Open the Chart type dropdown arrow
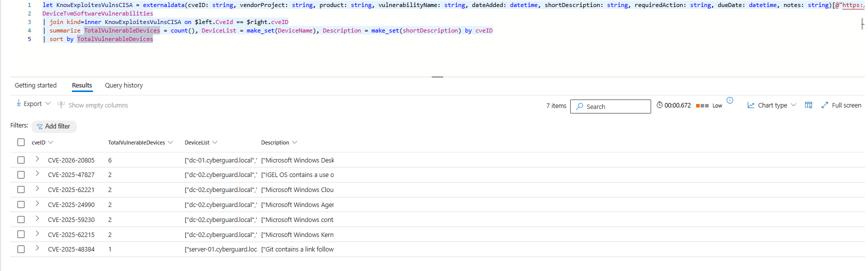 [x=793, y=105]
